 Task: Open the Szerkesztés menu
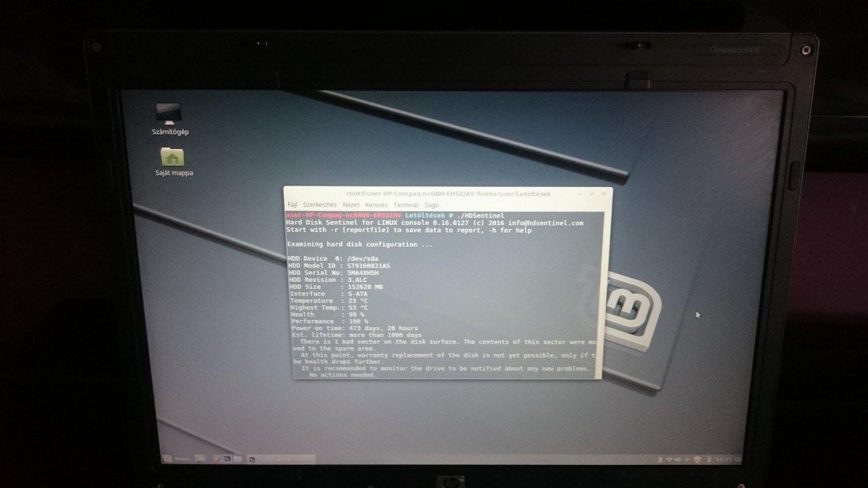pos(319,205)
